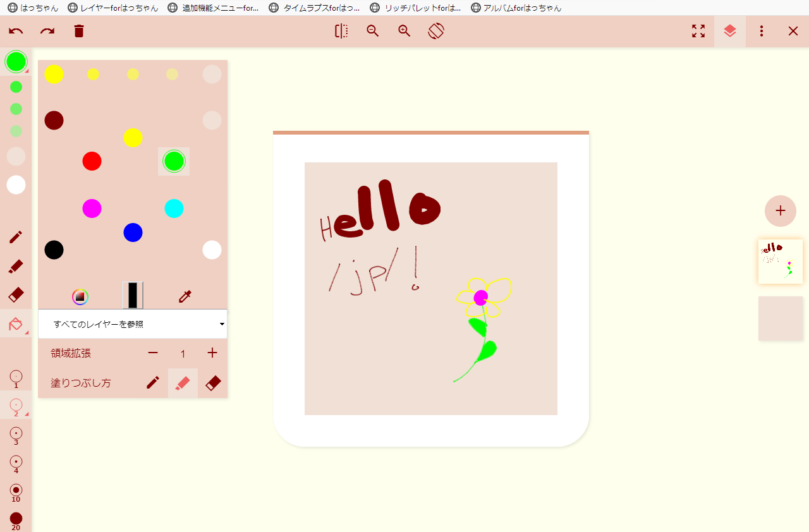
Task: Undo the last stroke
Action: click(16, 31)
